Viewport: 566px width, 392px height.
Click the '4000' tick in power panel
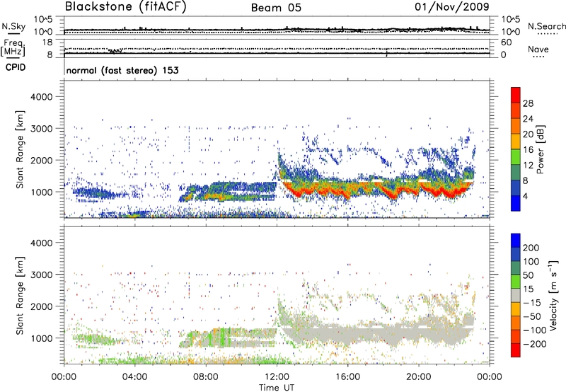point(41,97)
